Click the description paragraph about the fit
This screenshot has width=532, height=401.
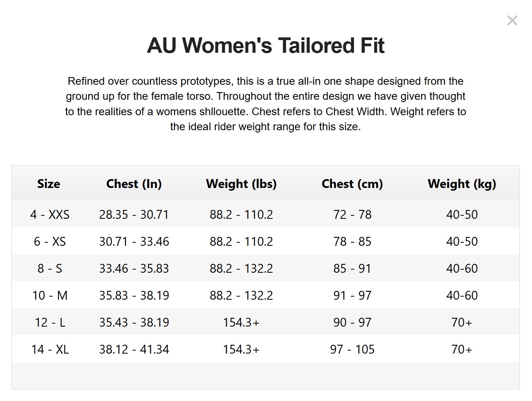click(266, 104)
